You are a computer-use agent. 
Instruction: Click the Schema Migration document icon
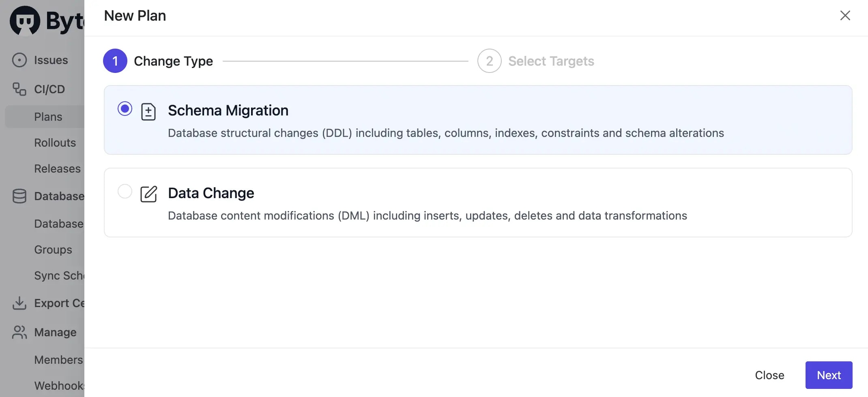coord(148,112)
